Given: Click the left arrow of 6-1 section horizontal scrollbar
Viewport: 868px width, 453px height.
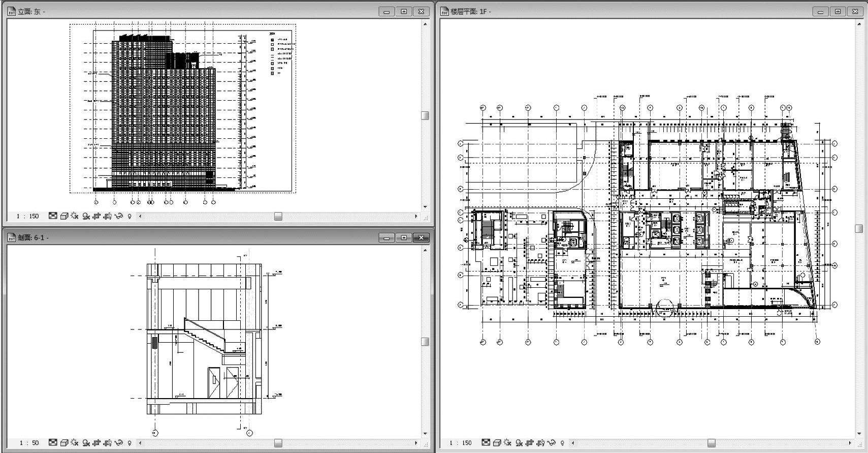Looking at the screenshot, I should 141,443.
